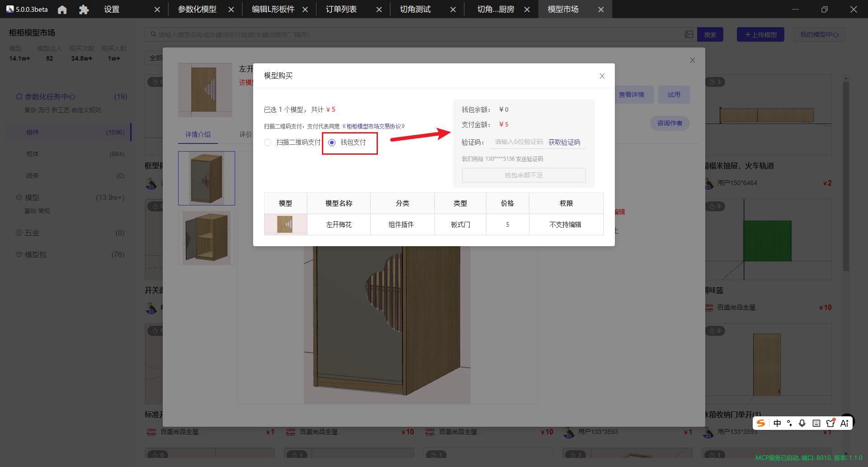Switch to the 设置 tab
The width and height of the screenshot is (868, 467).
(x=112, y=10)
